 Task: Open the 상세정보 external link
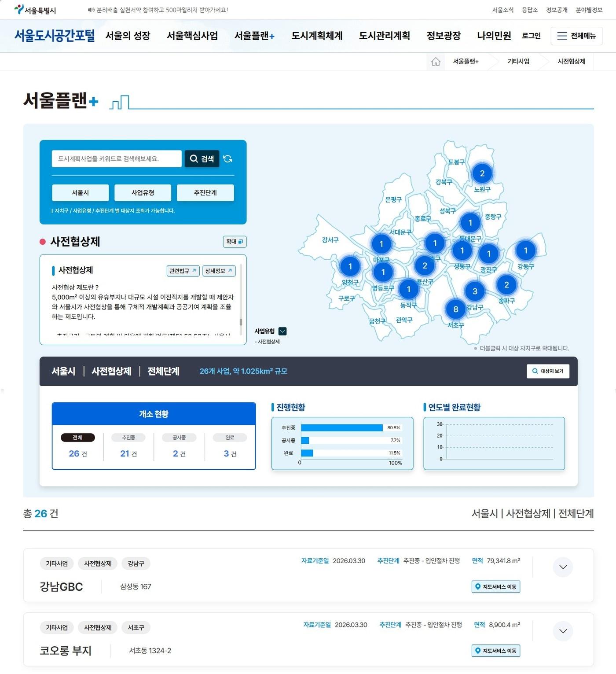219,271
